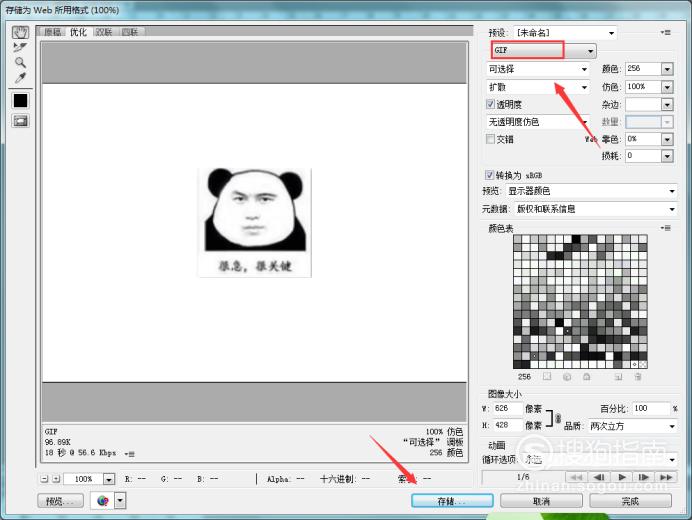Click the zoom in plus button
This screenshot has height=520, width=692.
[56, 479]
